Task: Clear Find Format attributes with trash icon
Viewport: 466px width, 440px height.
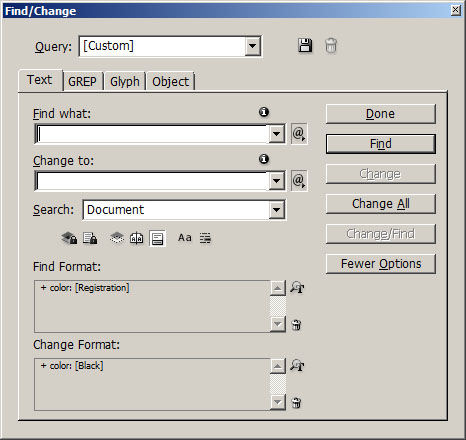Action: 296,325
